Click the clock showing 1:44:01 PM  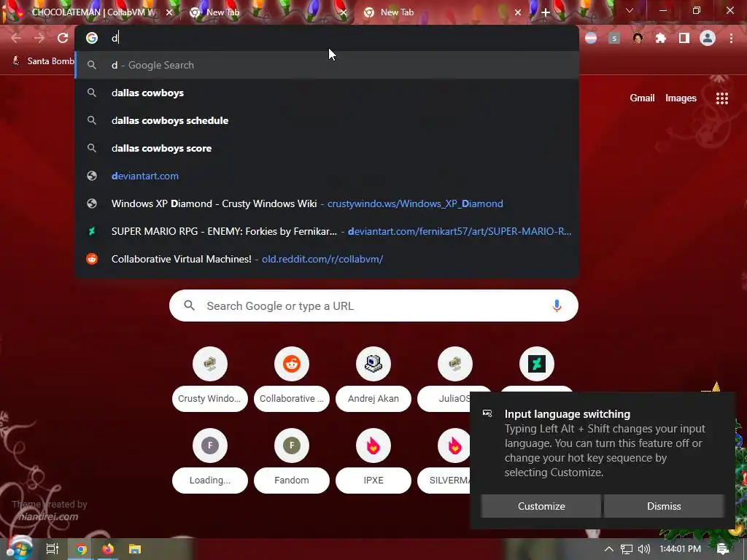click(x=680, y=549)
